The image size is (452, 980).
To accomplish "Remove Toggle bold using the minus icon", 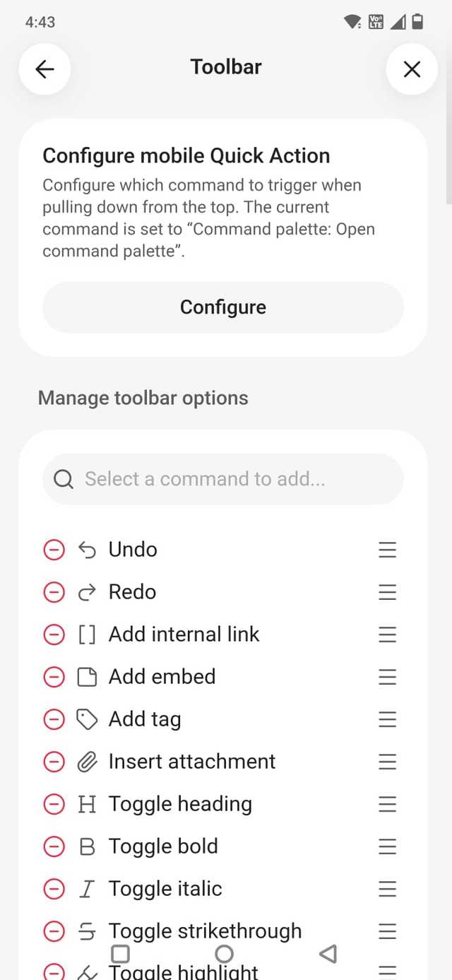I will point(54,846).
